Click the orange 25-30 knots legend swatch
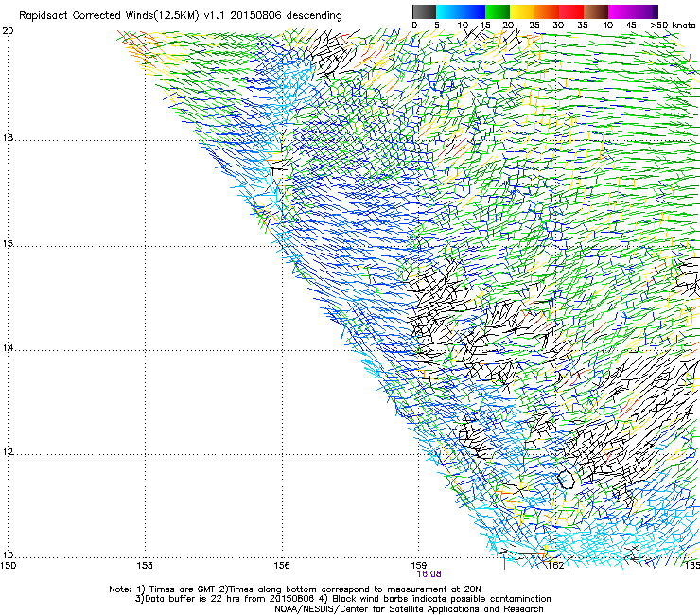Image resolution: width=700 pixels, height=615 pixels. point(547,11)
